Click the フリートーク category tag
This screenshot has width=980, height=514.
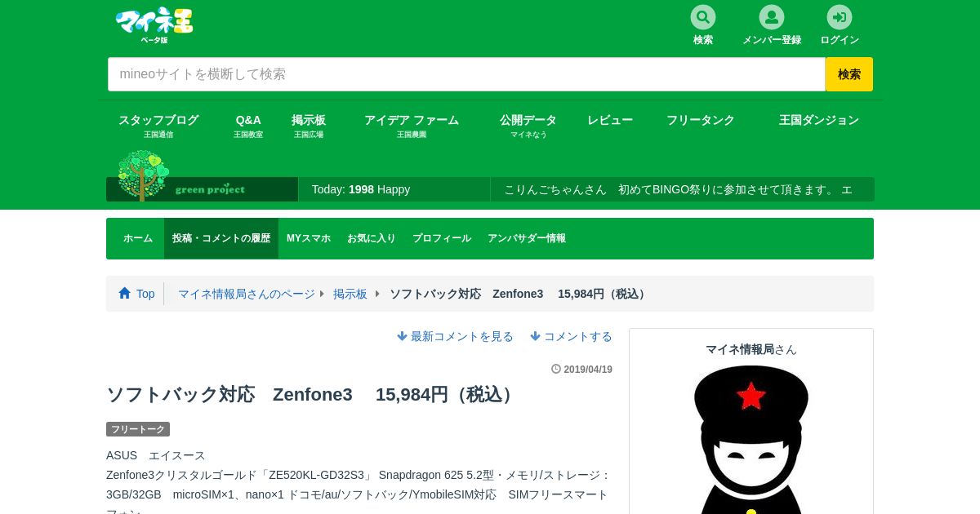coord(138,429)
